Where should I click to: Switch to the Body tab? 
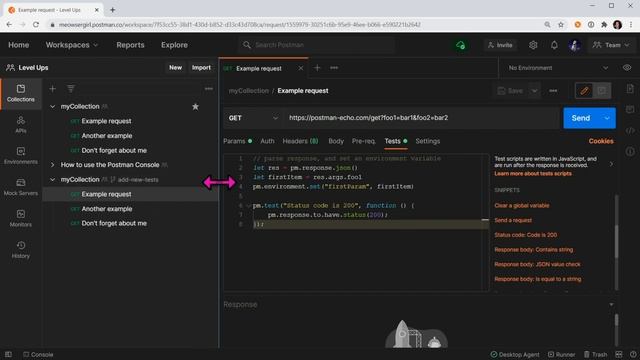click(336, 141)
